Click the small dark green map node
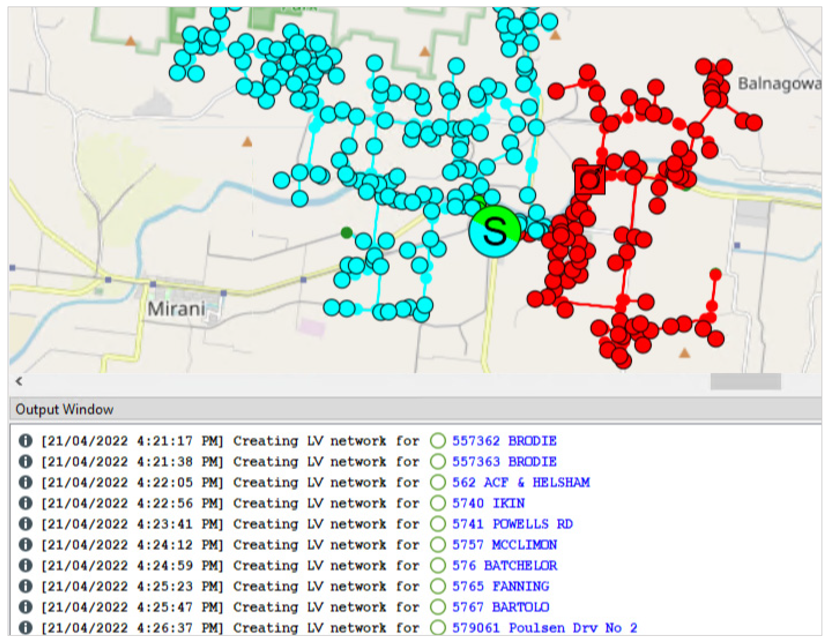 [x=346, y=232]
